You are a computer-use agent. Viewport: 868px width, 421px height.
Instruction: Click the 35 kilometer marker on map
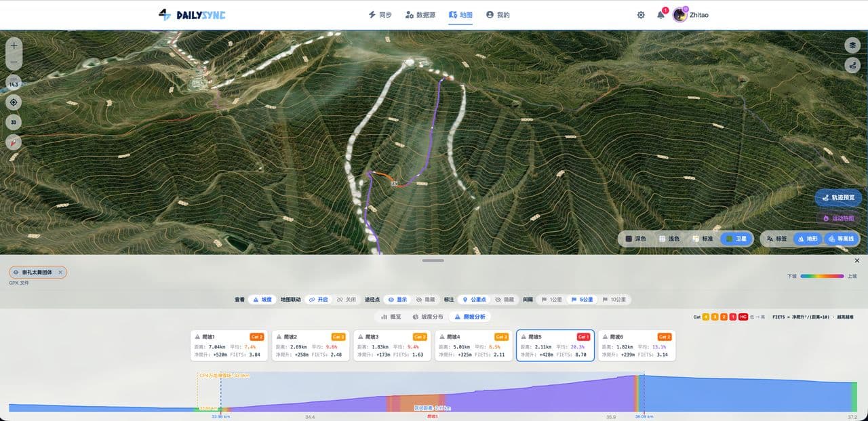(x=394, y=183)
